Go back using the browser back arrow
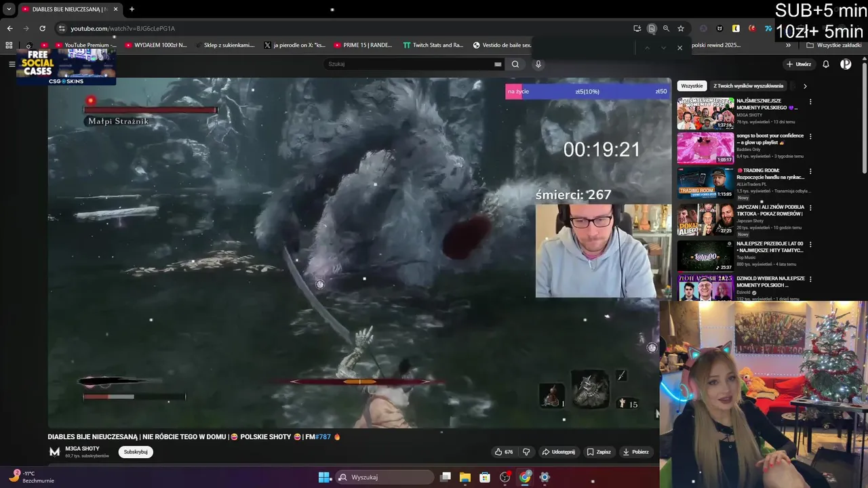This screenshot has height=488, width=868. pyautogui.click(x=9, y=28)
